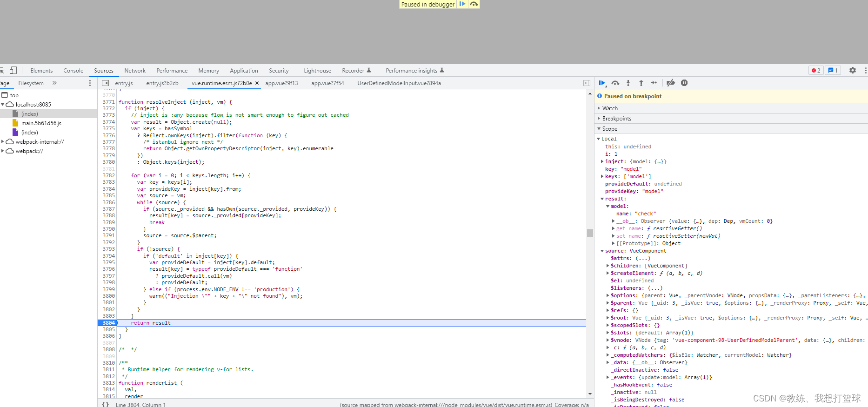Step over the next function call

pyautogui.click(x=615, y=83)
